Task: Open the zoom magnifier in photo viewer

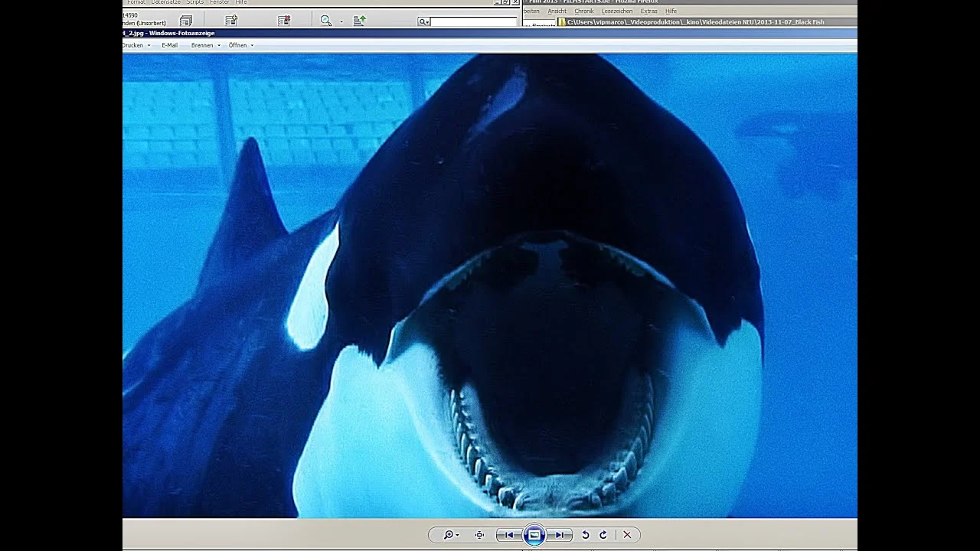Action: coord(448,535)
